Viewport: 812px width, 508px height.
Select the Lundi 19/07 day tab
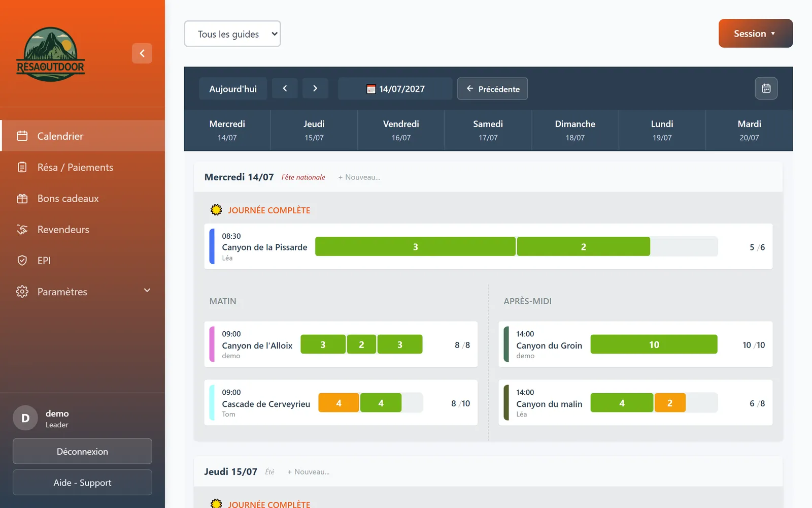662,131
